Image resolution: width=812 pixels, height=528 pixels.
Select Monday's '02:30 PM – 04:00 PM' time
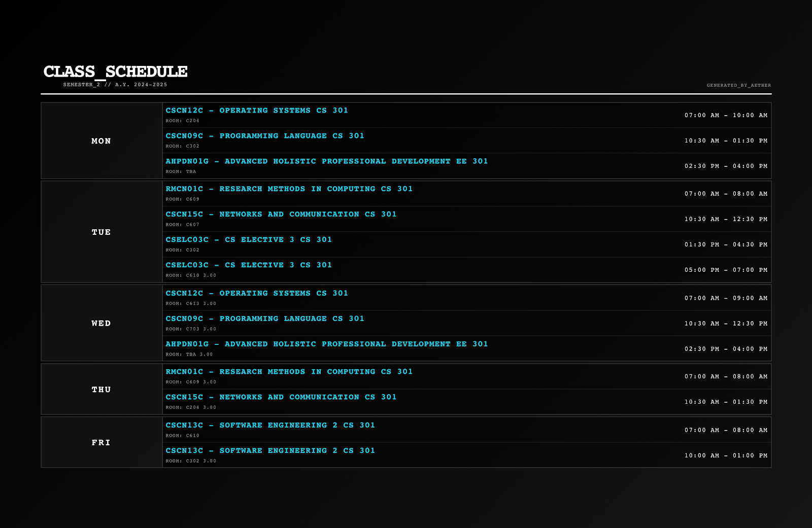pyautogui.click(x=726, y=166)
